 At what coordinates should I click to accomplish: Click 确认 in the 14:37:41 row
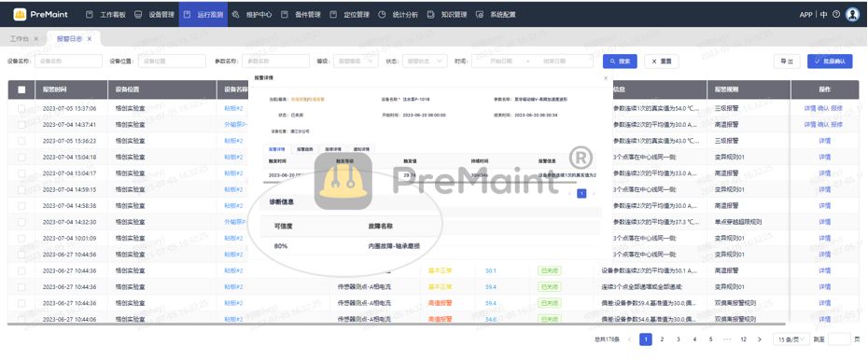pos(823,125)
